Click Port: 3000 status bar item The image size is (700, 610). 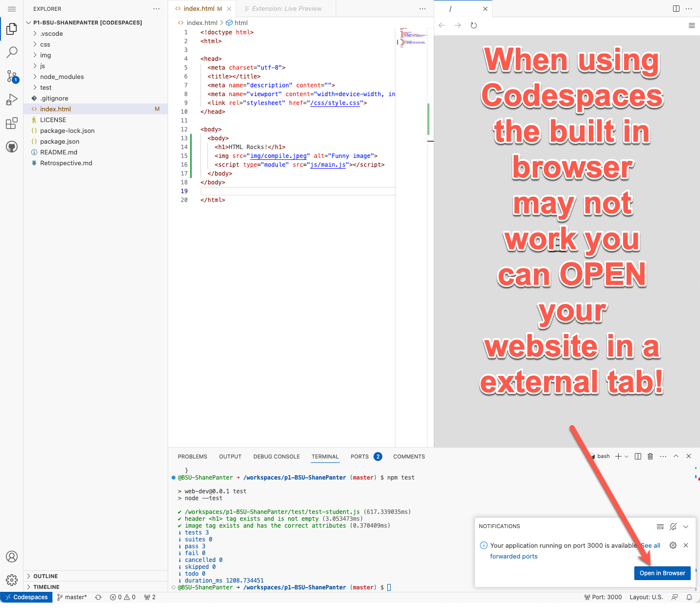coord(603,597)
